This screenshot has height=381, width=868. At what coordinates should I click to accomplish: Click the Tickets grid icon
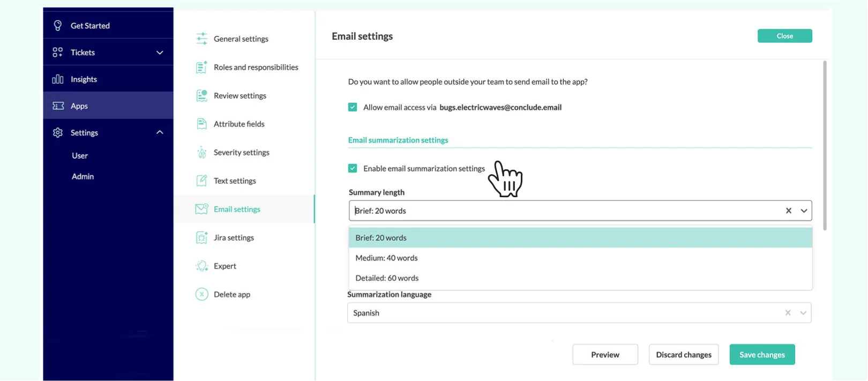pyautogui.click(x=57, y=52)
